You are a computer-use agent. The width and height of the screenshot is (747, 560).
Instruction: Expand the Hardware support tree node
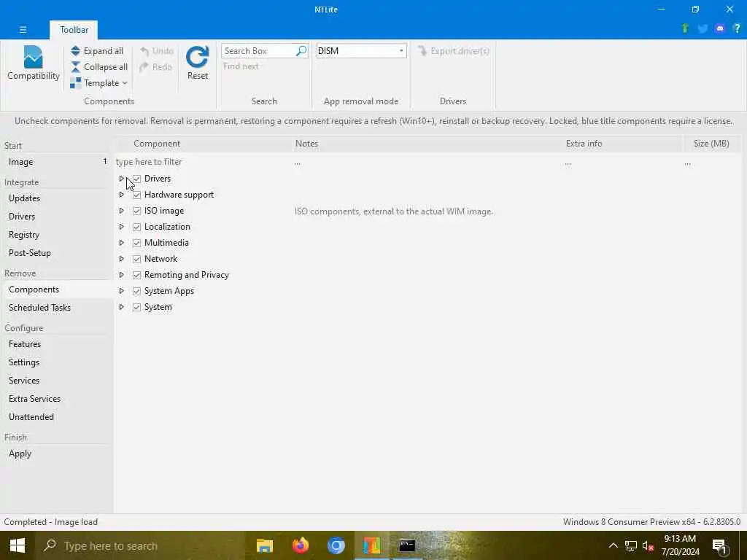(x=122, y=195)
